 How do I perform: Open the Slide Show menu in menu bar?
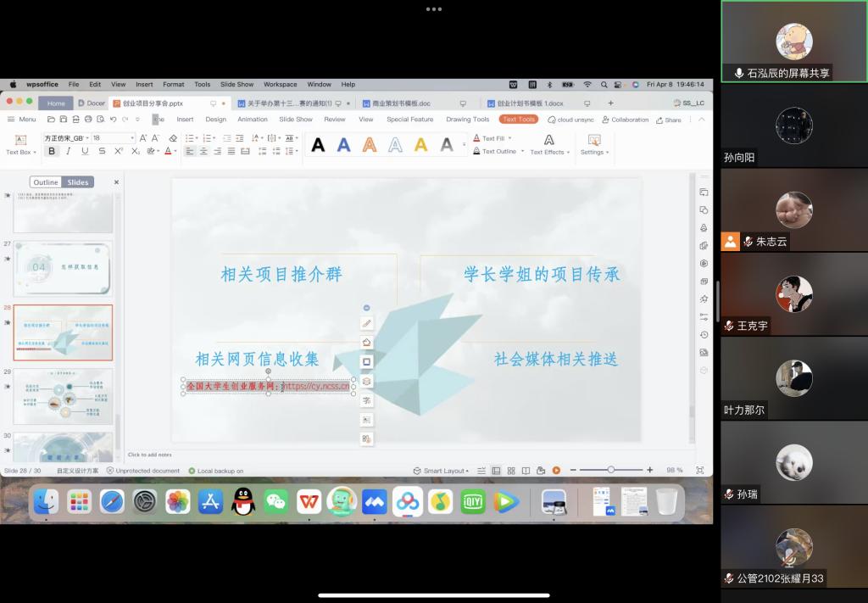(236, 85)
